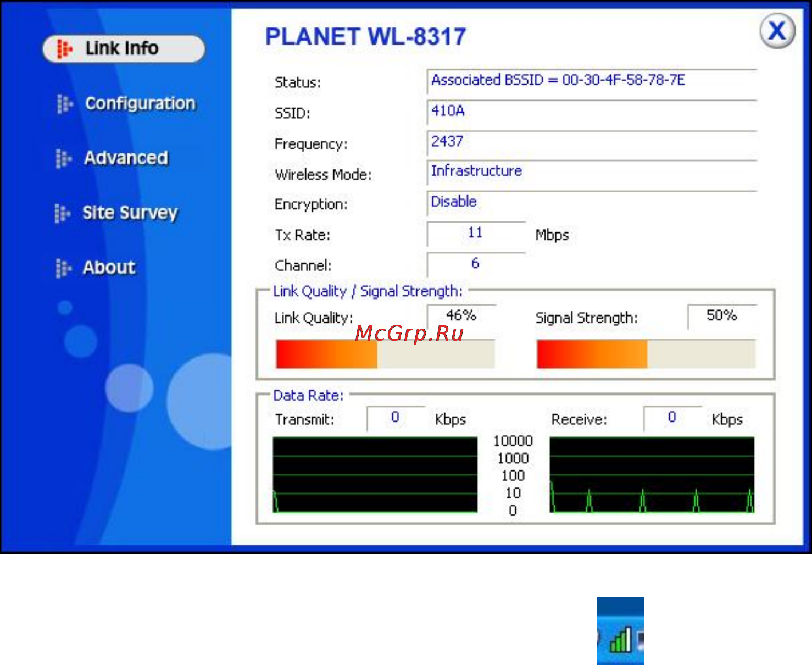Click the Status: label
The image size is (812, 665).
[298, 82]
